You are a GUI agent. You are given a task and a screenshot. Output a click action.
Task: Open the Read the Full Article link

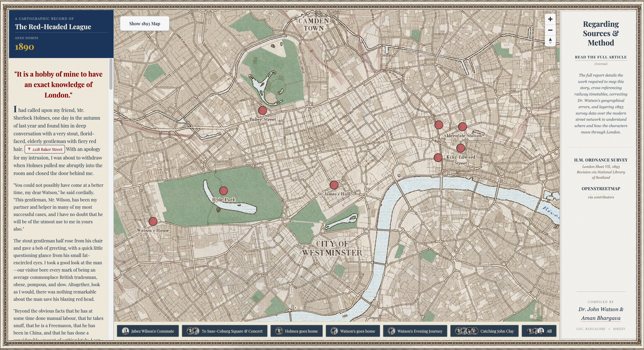click(x=601, y=57)
